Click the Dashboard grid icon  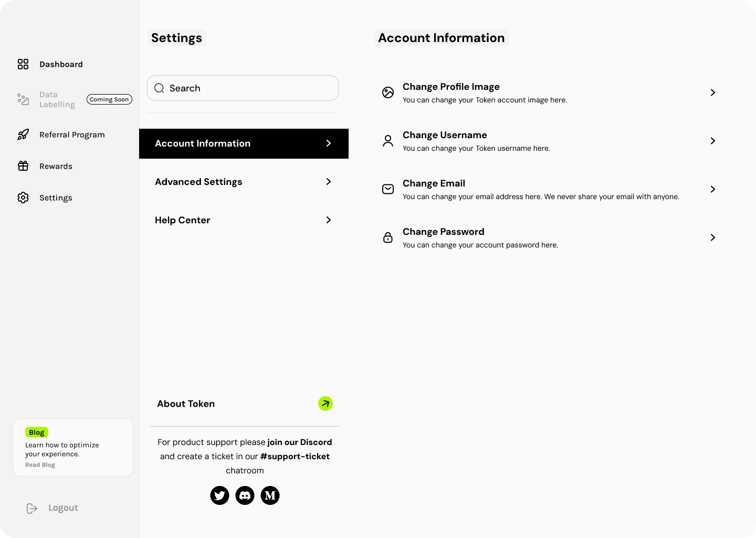[x=23, y=64]
